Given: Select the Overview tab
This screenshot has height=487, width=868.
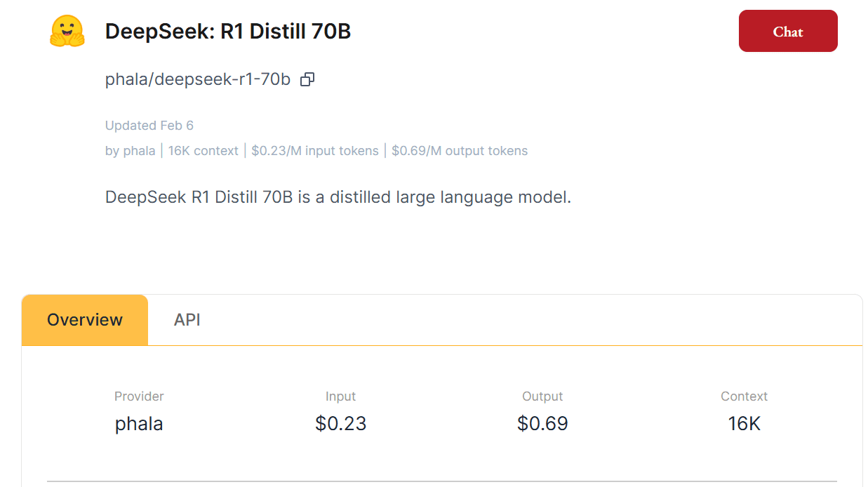Looking at the screenshot, I should [84, 319].
